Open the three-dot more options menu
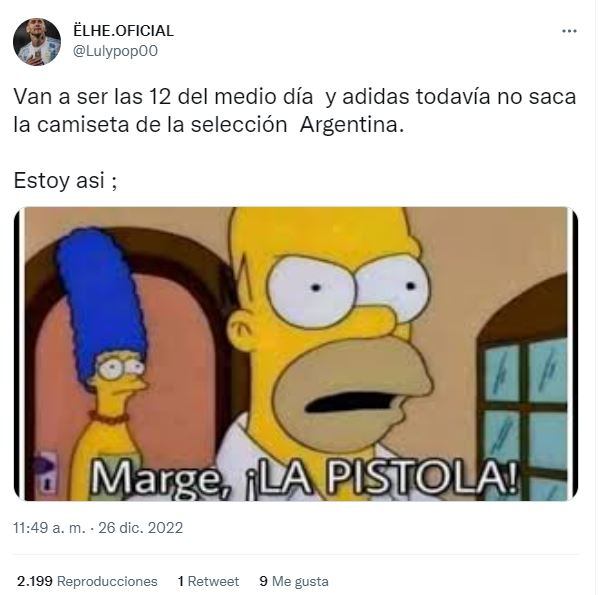The image size is (600, 595). [569, 31]
